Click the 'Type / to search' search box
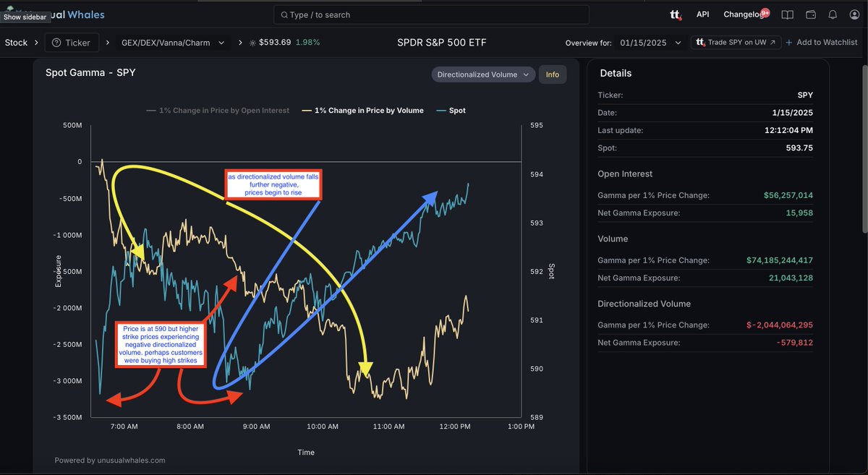This screenshot has width=868, height=475. point(431,14)
